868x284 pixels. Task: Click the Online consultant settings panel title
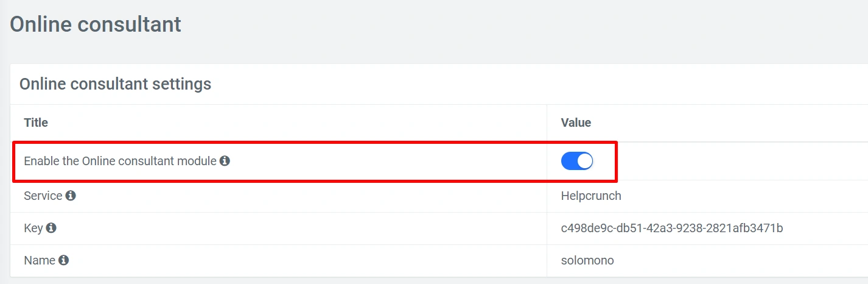(x=115, y=84)
